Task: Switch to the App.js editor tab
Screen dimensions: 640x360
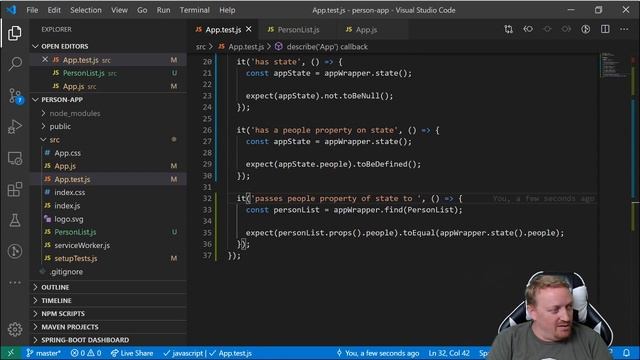Action: (x=366, y=29)
